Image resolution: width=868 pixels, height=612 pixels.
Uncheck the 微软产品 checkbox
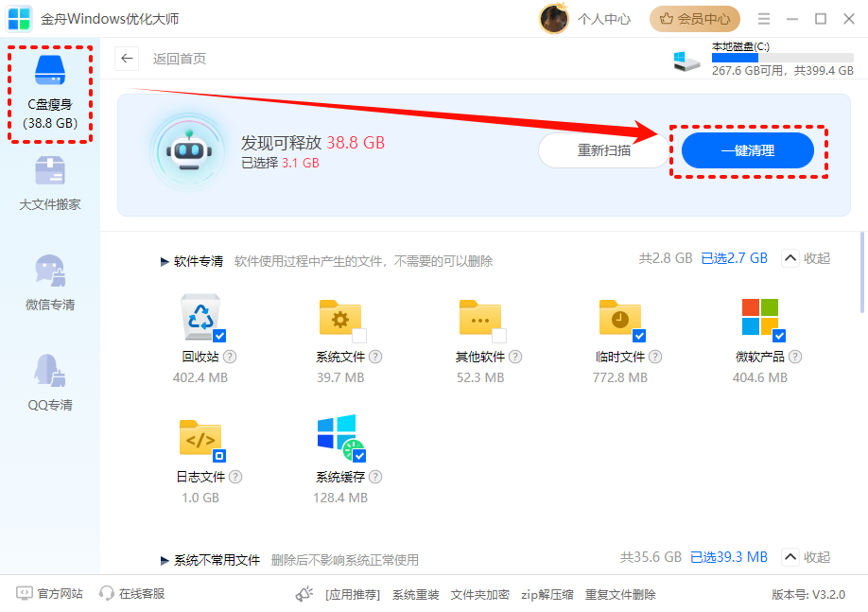point(779,336)
